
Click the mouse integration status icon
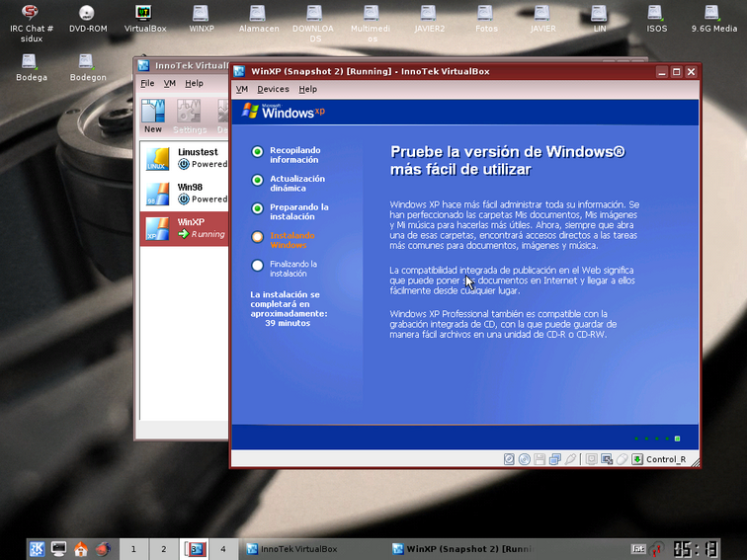tap(622, 459)
